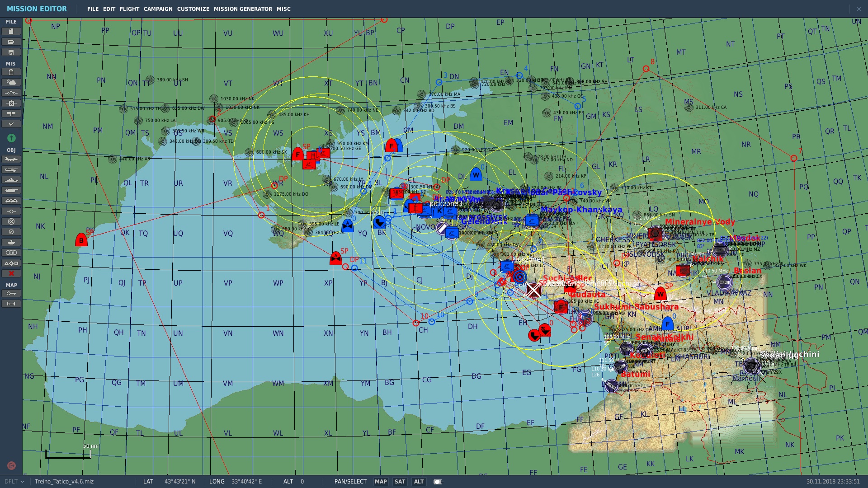
Task: Open mission file using folder icon
Action: pyautogui.click(x=11, y=42)
